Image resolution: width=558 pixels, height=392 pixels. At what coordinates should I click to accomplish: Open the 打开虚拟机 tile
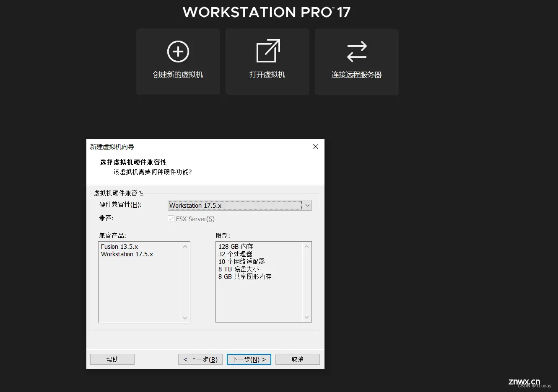(267, 62)
